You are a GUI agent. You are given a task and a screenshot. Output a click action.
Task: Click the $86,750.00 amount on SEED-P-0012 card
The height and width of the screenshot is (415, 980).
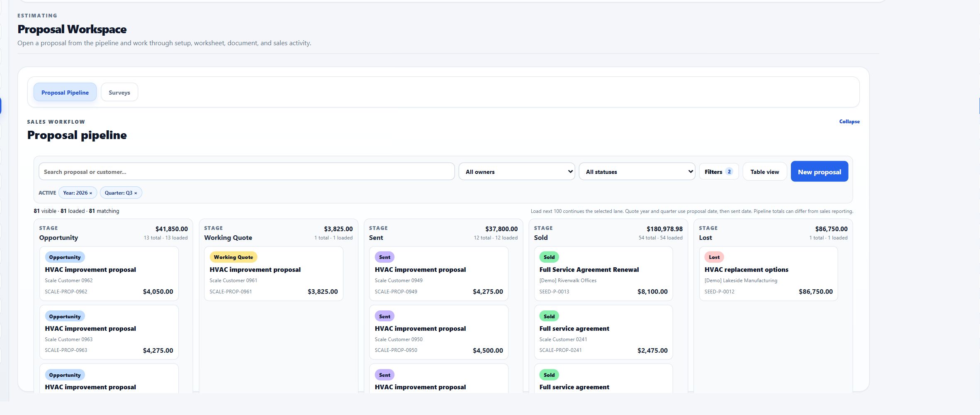[815, 291]
